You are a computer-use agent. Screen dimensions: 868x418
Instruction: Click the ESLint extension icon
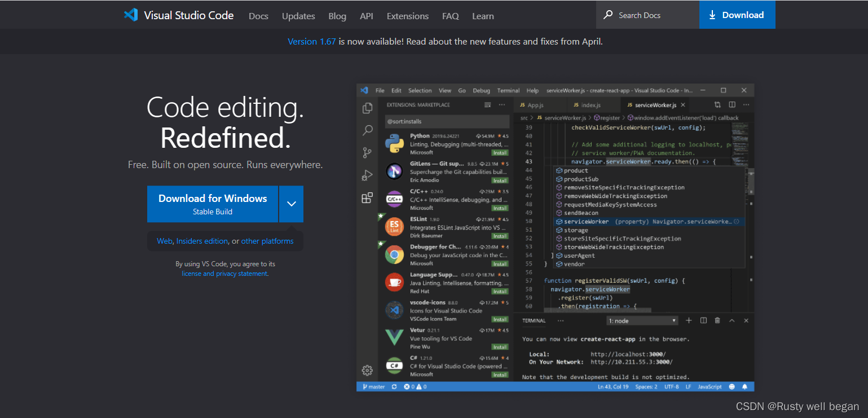click(394, 227)
